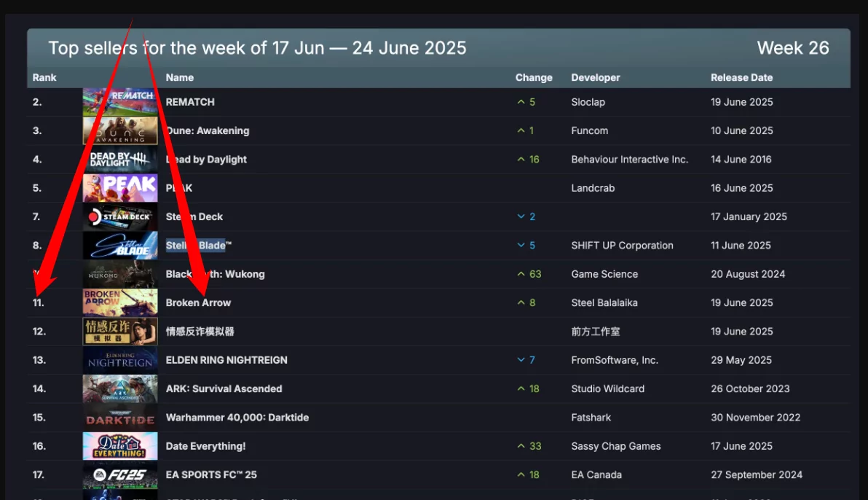Click the Broken Arrow game name
This screenshot has height=500, width=868.
click(198, 302)
